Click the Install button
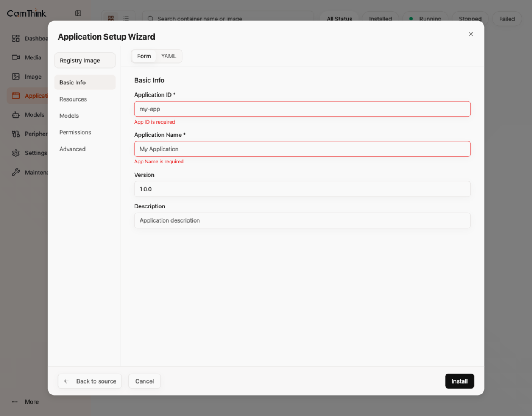 pyautogui.click(x=460, y=381)
